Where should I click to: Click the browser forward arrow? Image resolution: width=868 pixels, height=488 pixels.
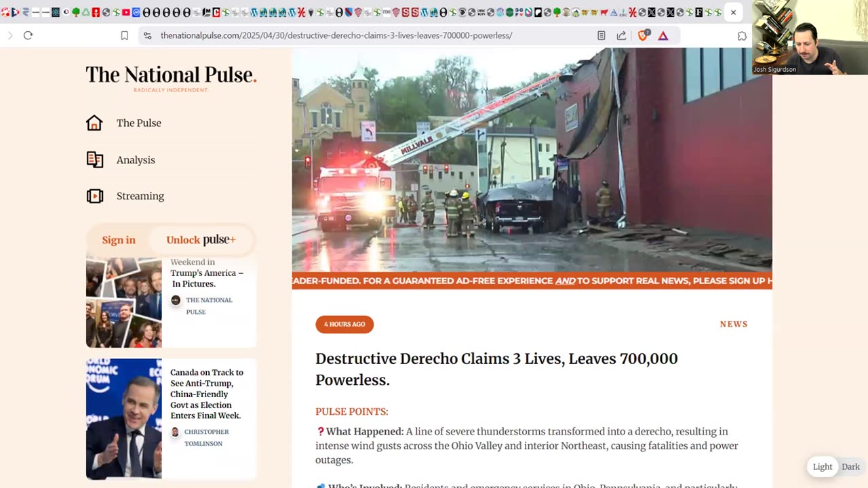click(10, 35)
